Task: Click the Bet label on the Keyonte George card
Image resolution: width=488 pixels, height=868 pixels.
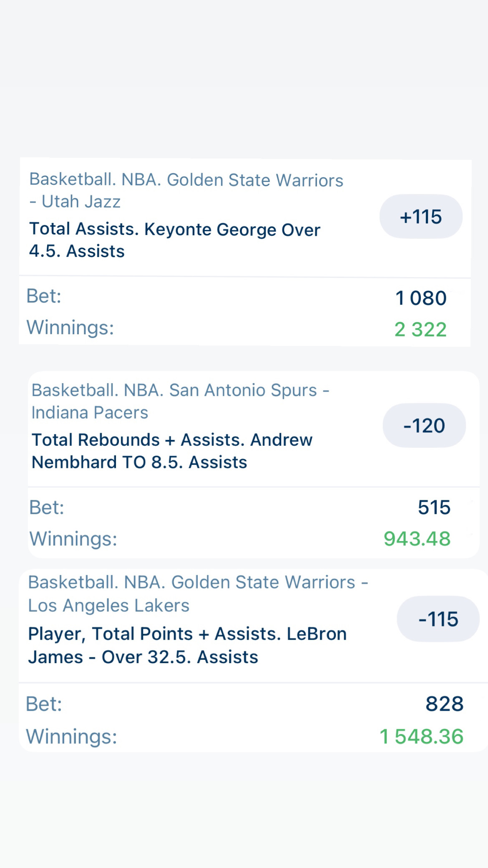Action: pyautogui.click(x=44, y=296)
